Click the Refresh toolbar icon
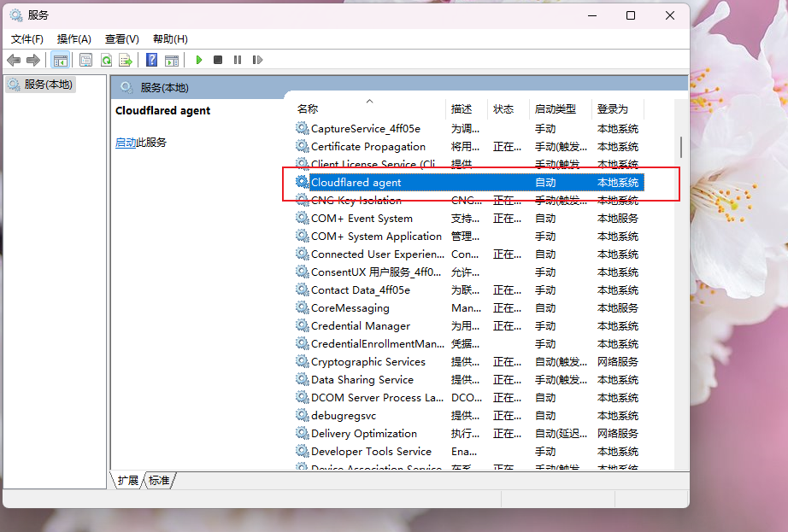The width and height of the screenshot is (788, 532). pos(106,61)
